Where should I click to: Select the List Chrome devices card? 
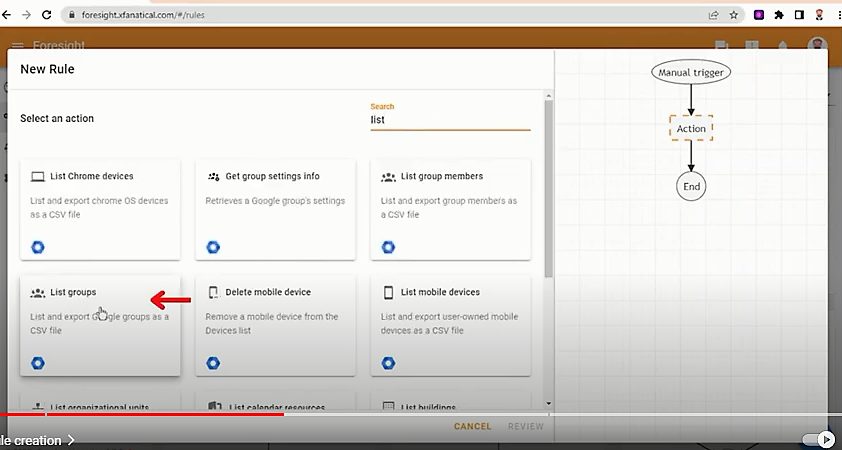(x=100, y=209)
